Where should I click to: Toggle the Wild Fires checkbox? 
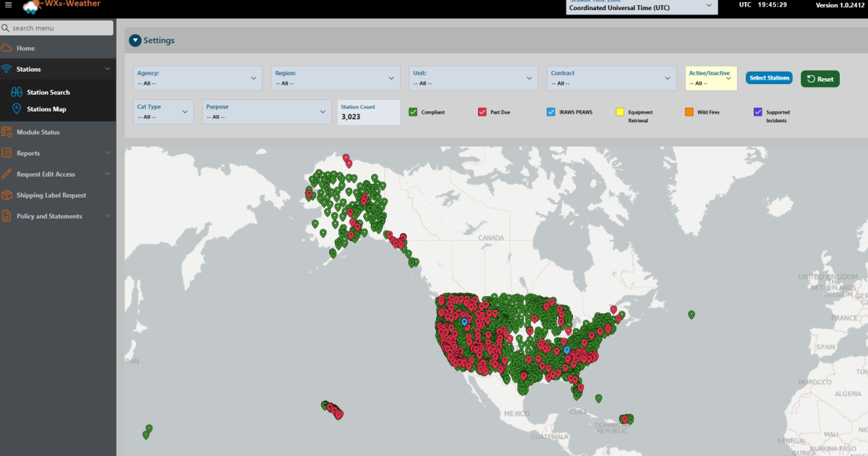689,112
